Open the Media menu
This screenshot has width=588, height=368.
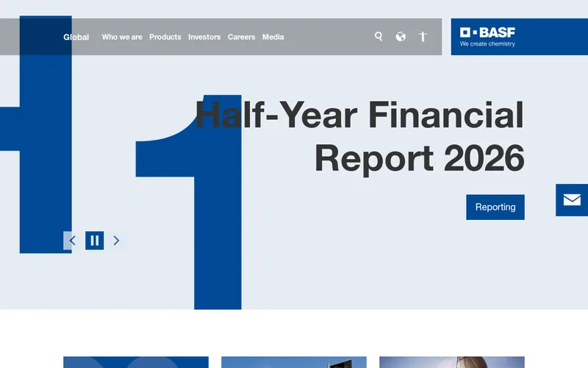coord(273,37)
